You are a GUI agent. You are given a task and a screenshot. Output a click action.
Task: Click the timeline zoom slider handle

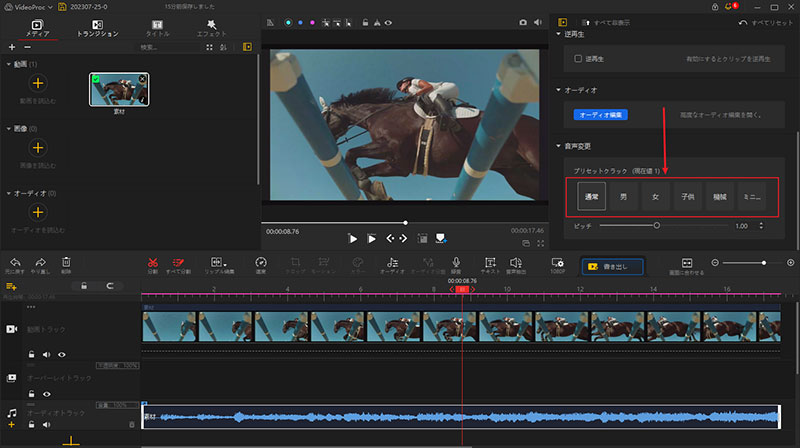[x=764, y=263]
